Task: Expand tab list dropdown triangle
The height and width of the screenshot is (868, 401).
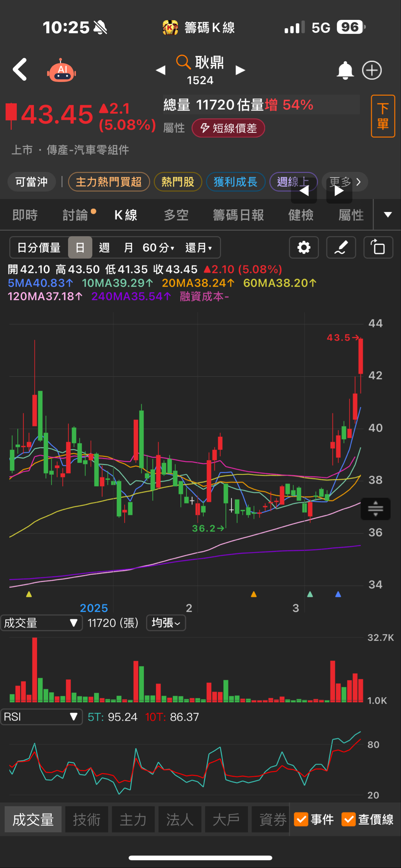Action: click(x=388, y=215)
